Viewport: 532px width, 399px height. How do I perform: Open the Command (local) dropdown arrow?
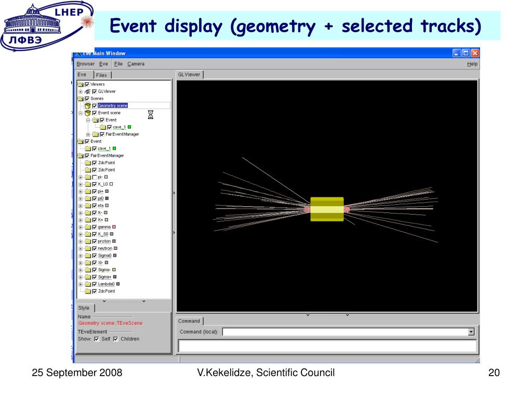(x=471, y=332)
